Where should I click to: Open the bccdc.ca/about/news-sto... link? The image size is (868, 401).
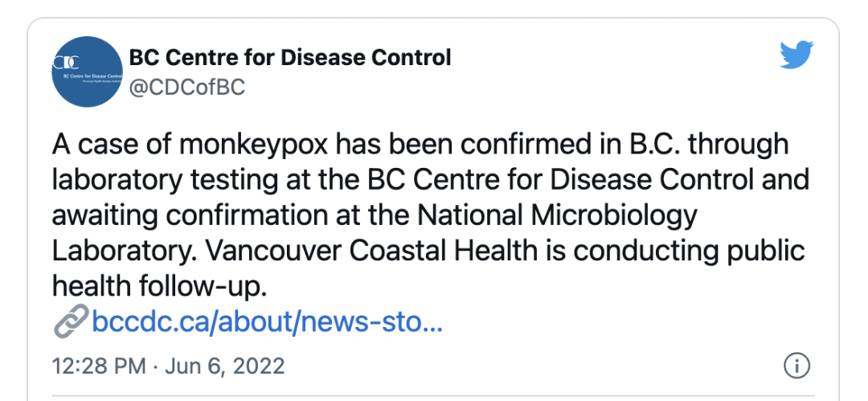click(267, 321)
